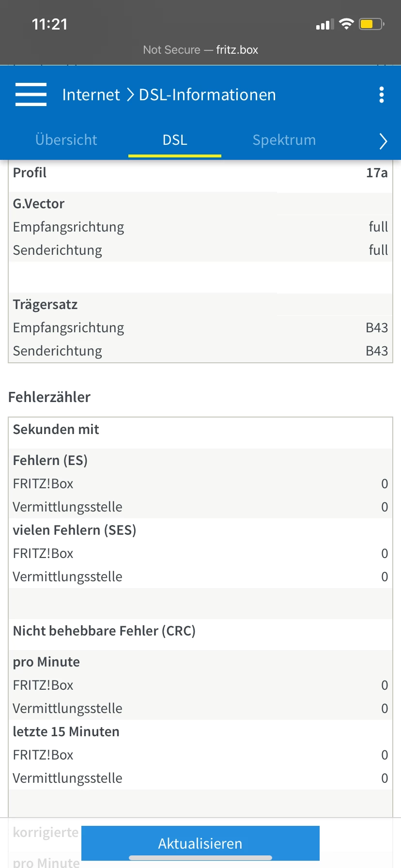Tap the cellular signal bars icon

(x=325, y=24)
